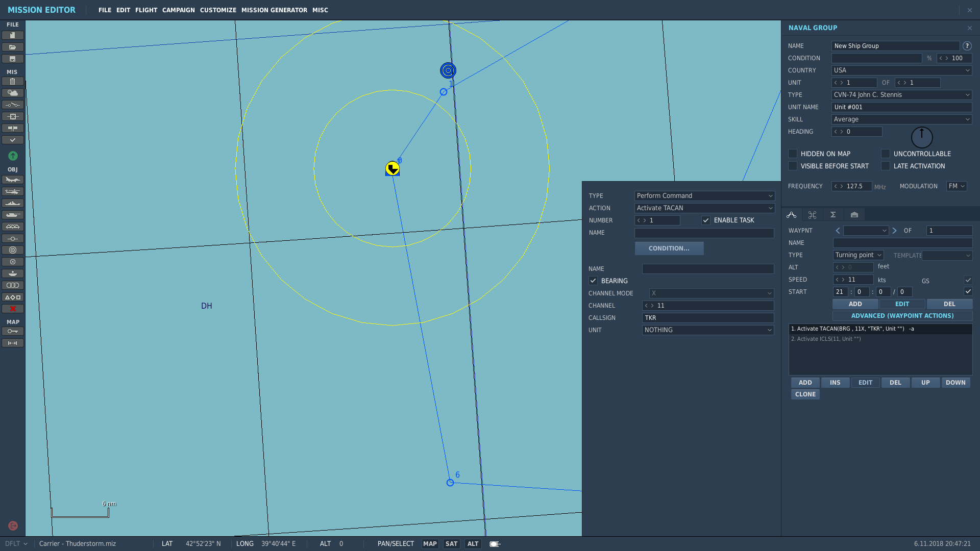Open the MISSION GENERATOR menu

click(x=274, y=10)
